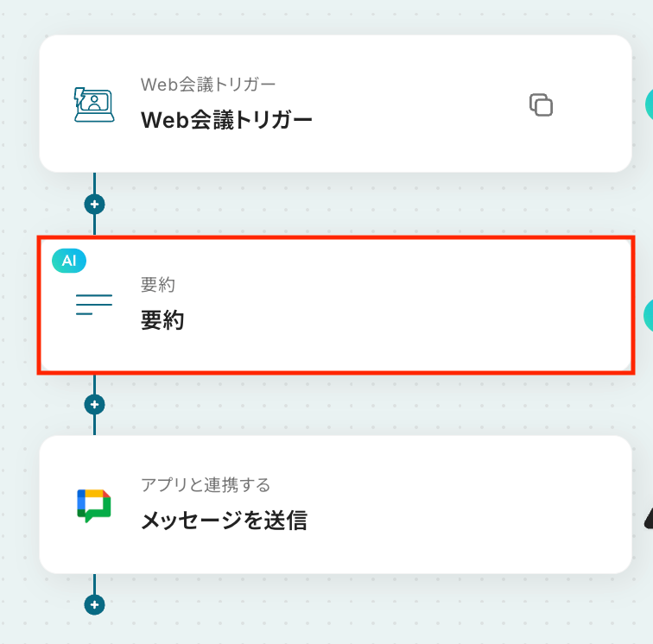Viewport: 653px width, 644px height.
Task: Click the copy icon on Web会議トリガー card
Action: pos(541,104)
